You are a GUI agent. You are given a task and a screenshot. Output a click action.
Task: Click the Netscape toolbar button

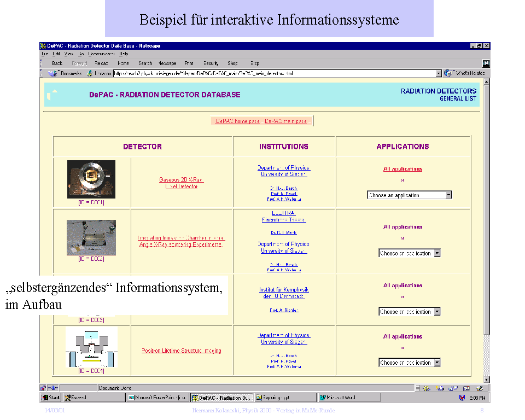[x=167, y=63]
